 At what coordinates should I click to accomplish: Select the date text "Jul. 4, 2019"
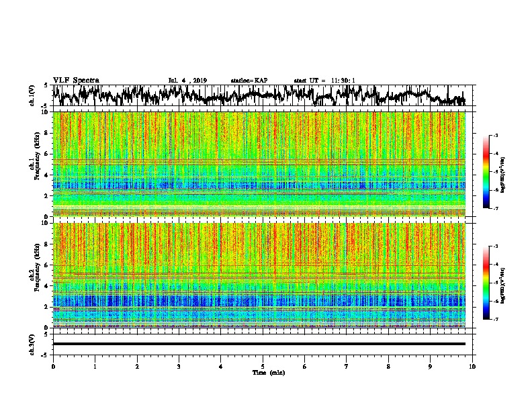click(x=187, y=81)
